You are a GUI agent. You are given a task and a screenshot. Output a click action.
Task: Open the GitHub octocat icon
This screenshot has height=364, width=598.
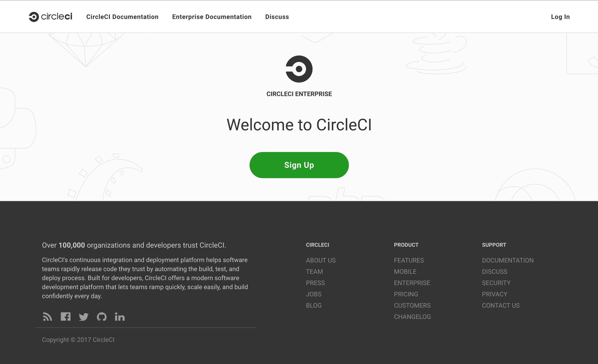(102, 317)
